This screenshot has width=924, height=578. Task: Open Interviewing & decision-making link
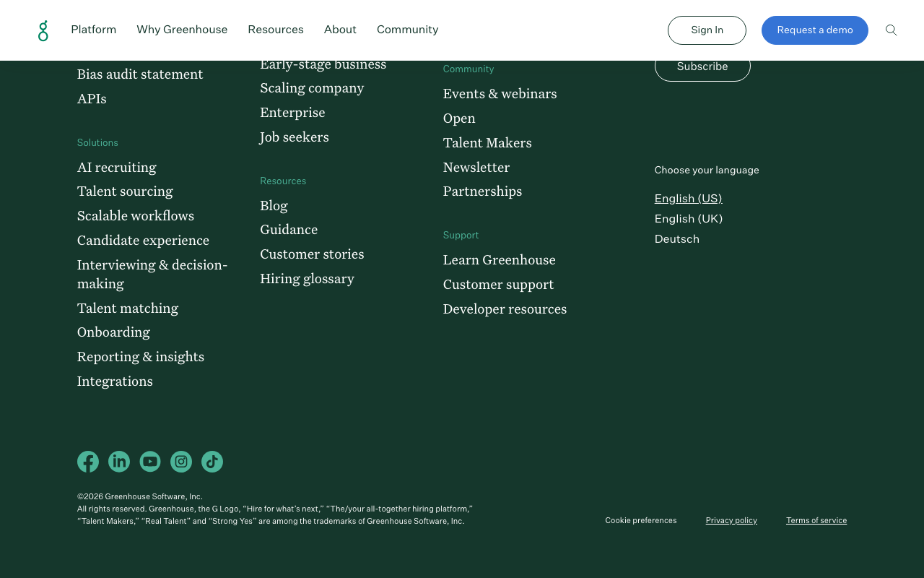(152, 275)
